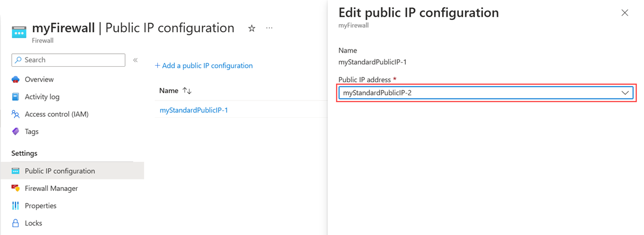Open Public IP configuration in the Settings menu
The width and height of the screenshot is (644, 235).
tap(60, 171)
